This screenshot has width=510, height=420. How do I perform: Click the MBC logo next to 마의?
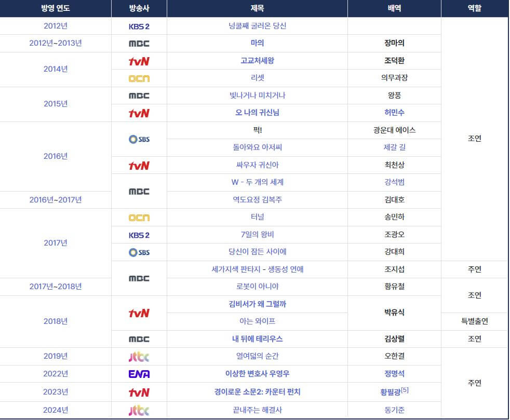138,44
